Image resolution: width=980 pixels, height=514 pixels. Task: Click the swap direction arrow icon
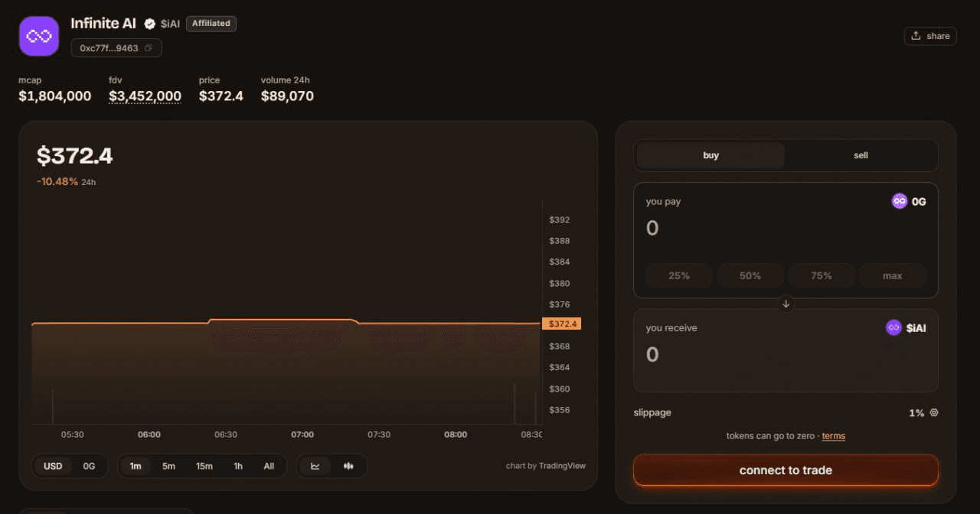tap(786, 304)
